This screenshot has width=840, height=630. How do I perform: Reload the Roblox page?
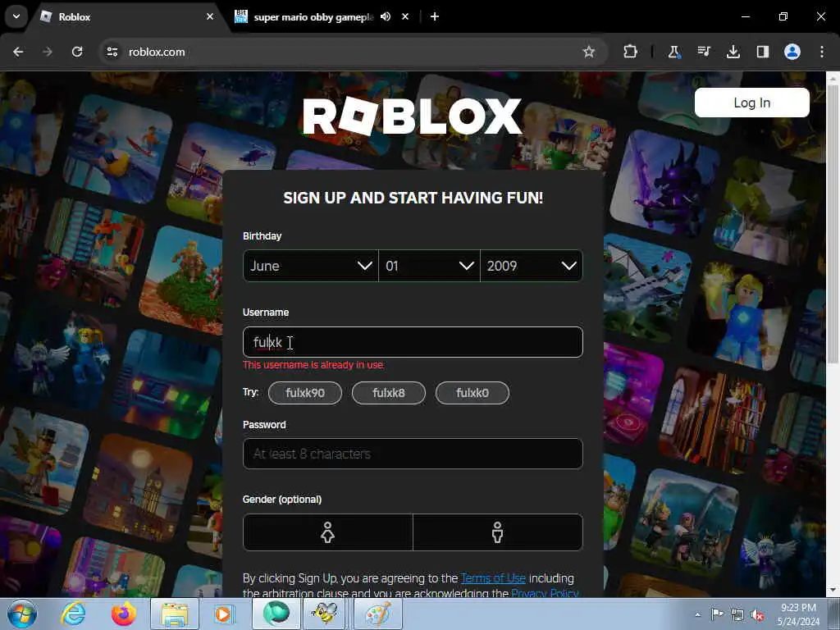pos(77,52)
